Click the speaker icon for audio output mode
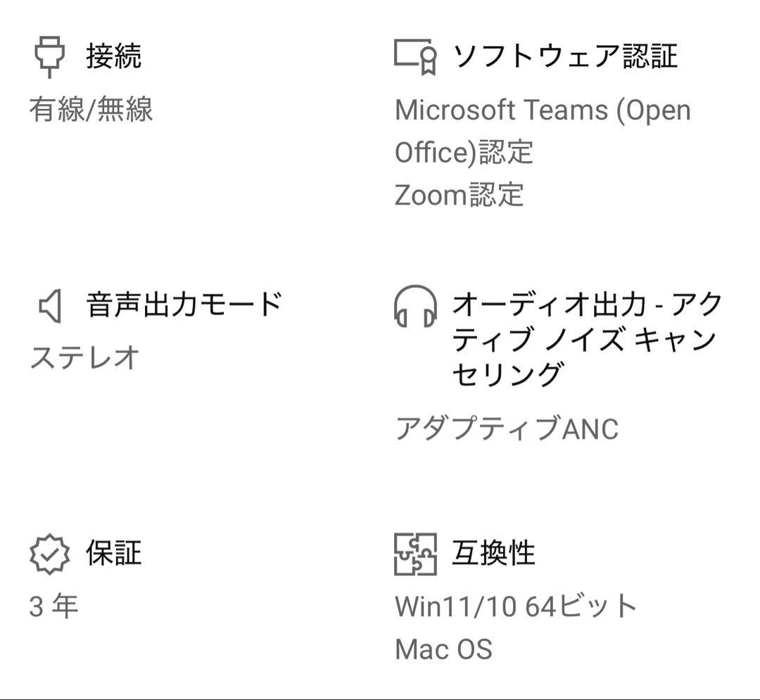Viewport: 760px width, 700px height. tap(50, 307)
